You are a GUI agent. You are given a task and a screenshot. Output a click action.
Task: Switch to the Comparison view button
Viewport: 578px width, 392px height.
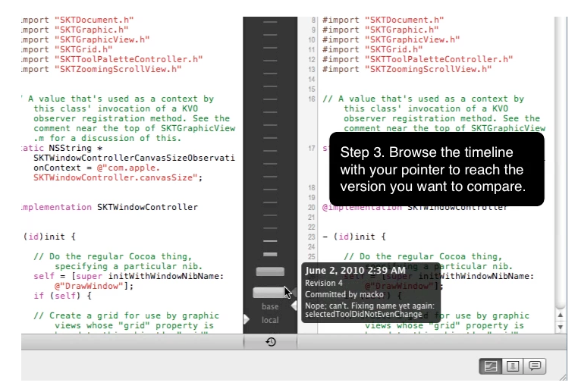490,366
